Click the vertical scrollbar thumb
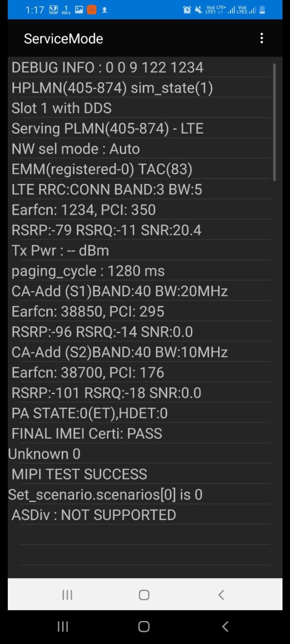 pyautogui.click(x=274, y=122)
